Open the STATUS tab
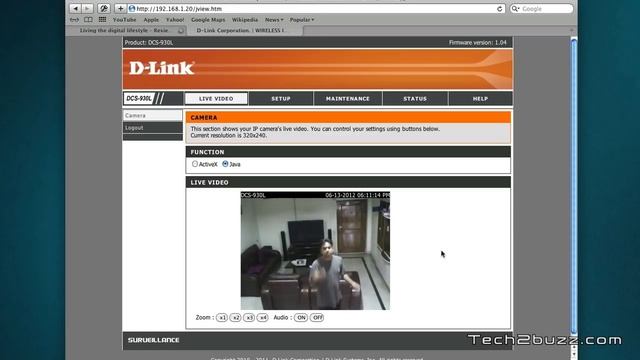The width and height of the screenshot is (640, 360). click(415, 99)
